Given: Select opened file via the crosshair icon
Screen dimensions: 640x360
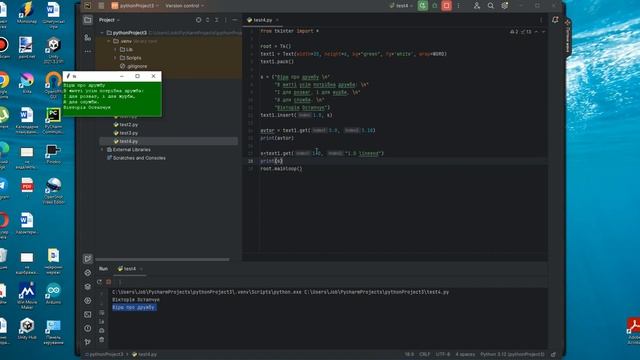Looking at the screenshot, I should 198,20.
